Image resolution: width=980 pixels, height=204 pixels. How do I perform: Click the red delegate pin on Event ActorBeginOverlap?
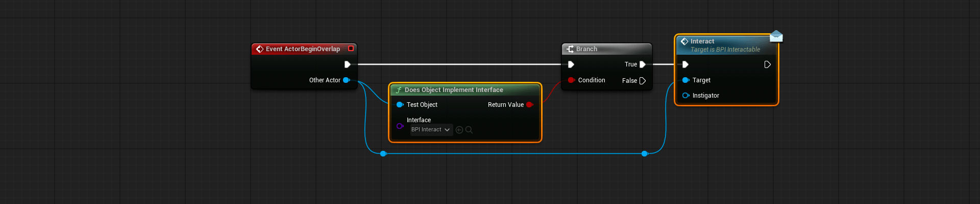(x=351, y=49)
